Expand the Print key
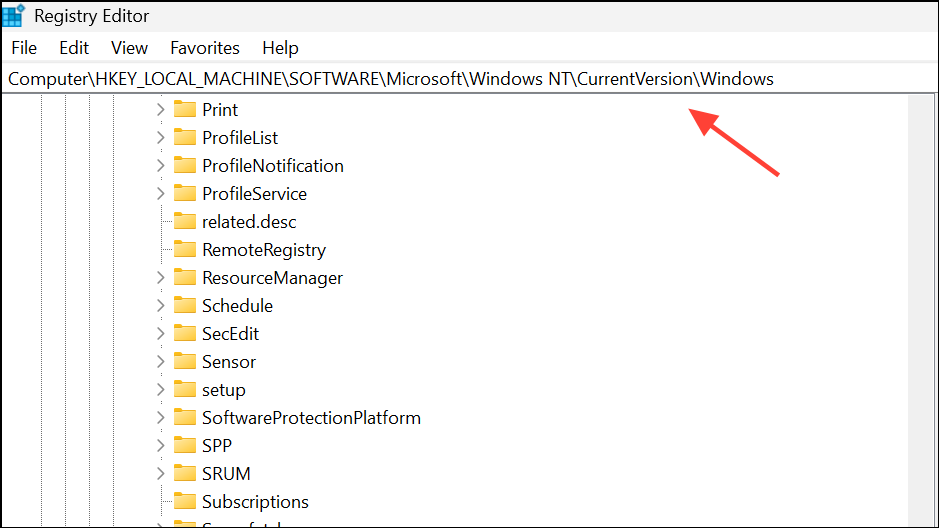 point(160,110)
